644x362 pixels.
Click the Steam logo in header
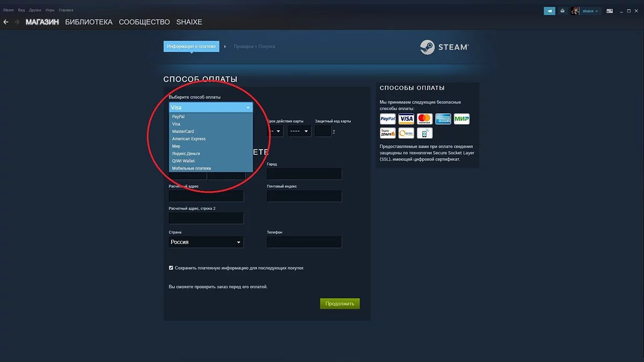444,47
